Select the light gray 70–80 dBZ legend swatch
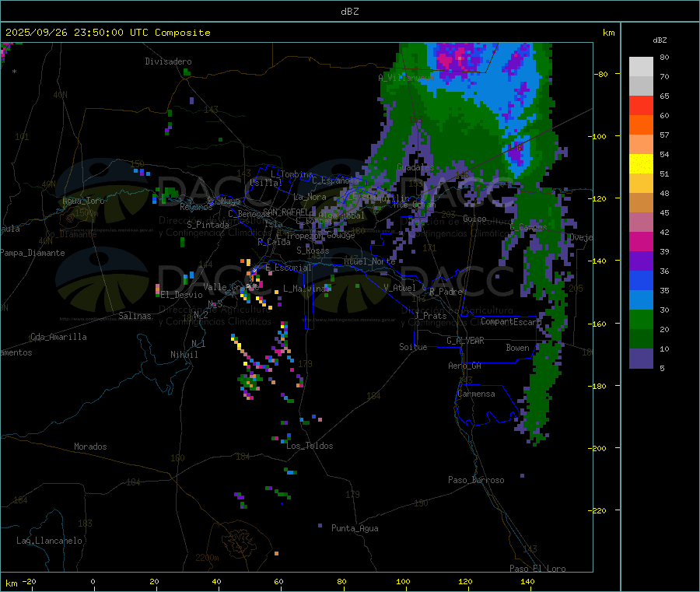 click(641, 67)
